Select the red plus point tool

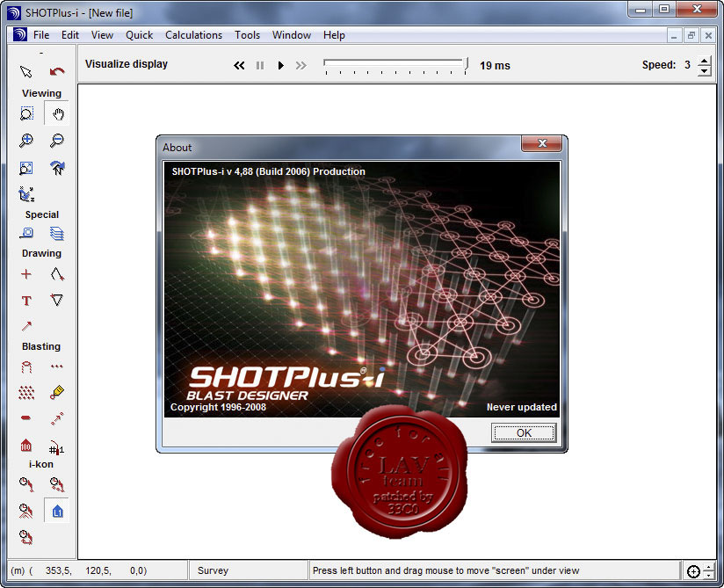[x=26, y=274]
